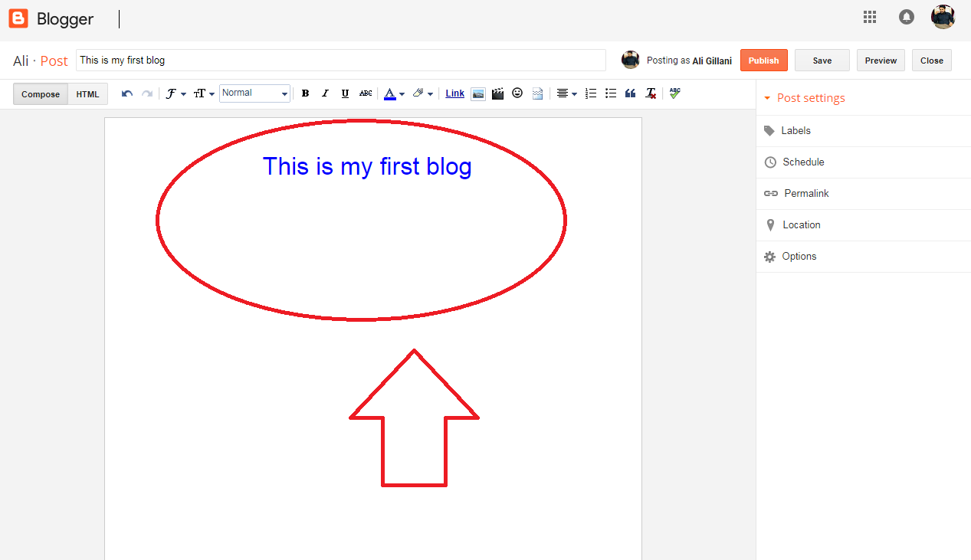The image size is (971, 560).
Task: Add an emoticon to the post
Action: (x=517, y=93)
